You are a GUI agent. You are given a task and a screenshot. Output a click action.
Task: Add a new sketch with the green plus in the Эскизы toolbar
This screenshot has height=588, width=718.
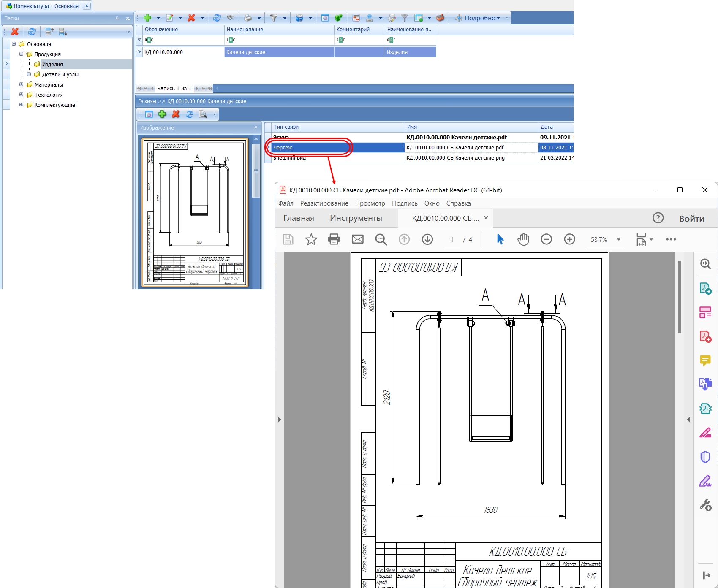[x=162, y=114]
